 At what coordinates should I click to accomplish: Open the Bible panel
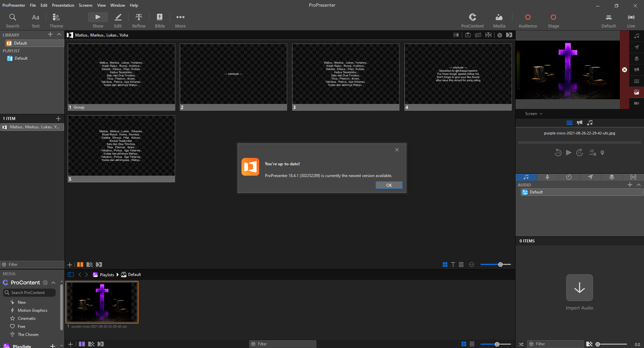point(160,21)
